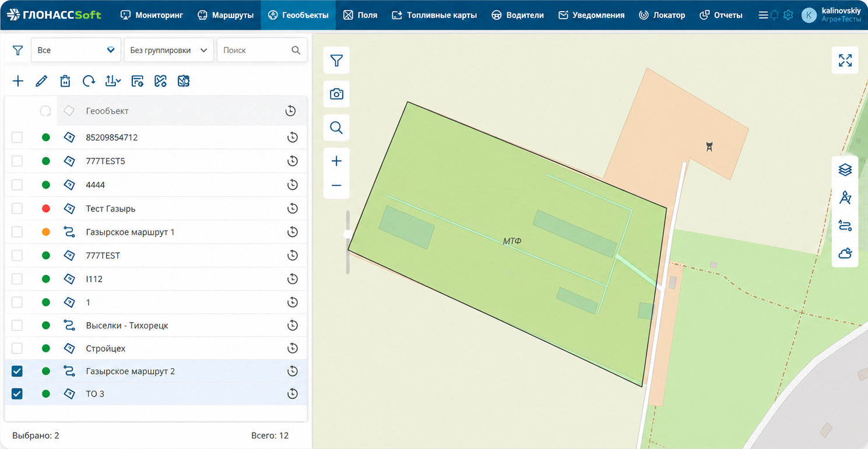Sort by the Геообъект column header
Screen dimensions: 868x449
click(x=107, y=111)
